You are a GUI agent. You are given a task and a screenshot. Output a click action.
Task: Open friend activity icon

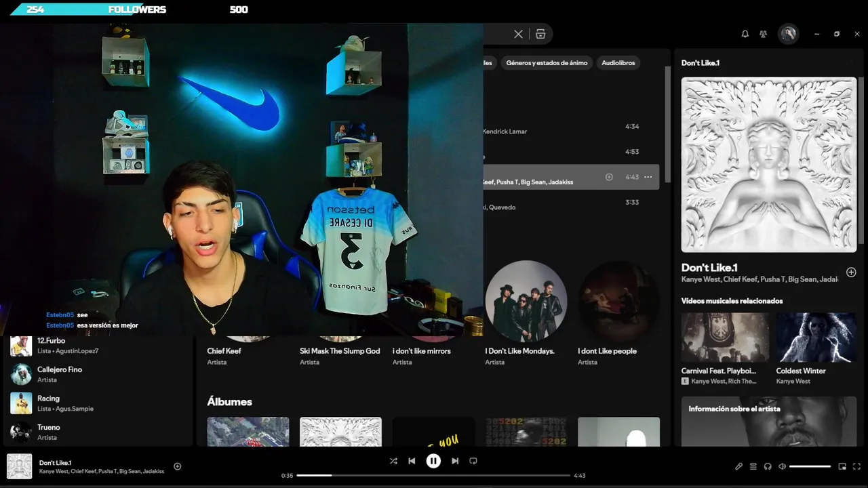[764, 34]
